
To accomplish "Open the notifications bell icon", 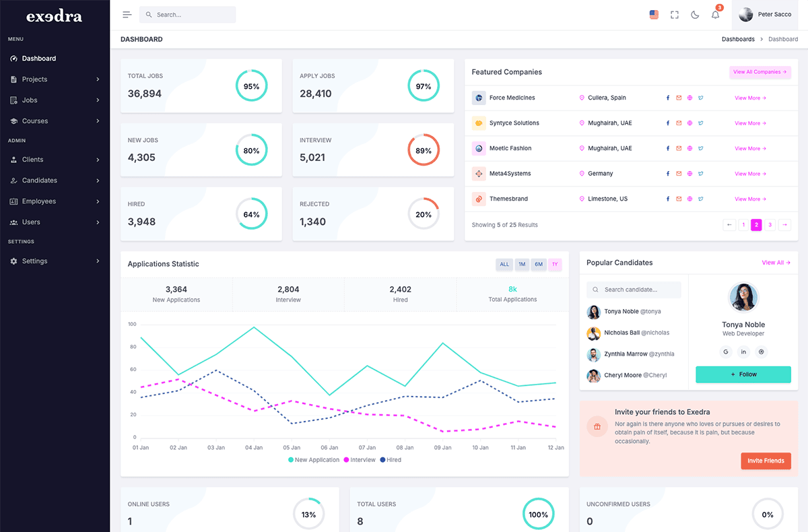I will [x=715, y=15].
